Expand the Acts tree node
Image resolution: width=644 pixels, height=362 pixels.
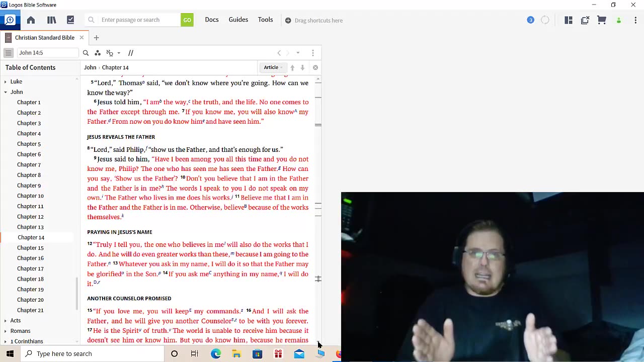coord(6,321)
